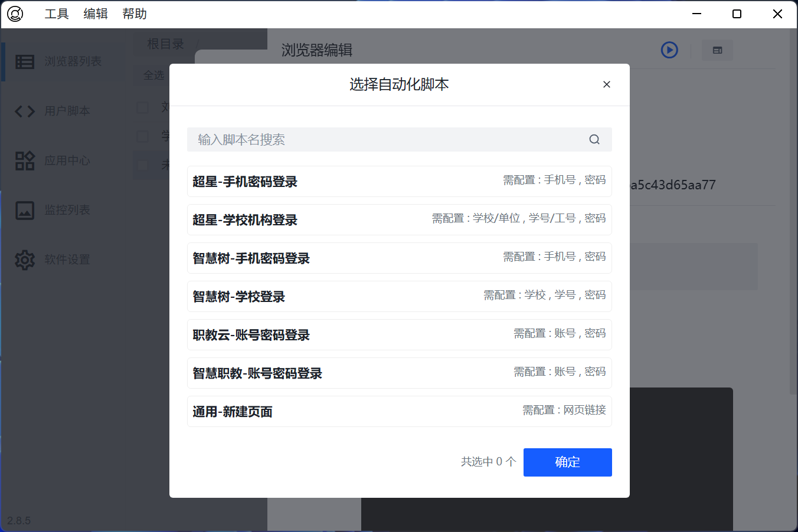
Task: Close the script selection dialog
Action: click(606, 84)
